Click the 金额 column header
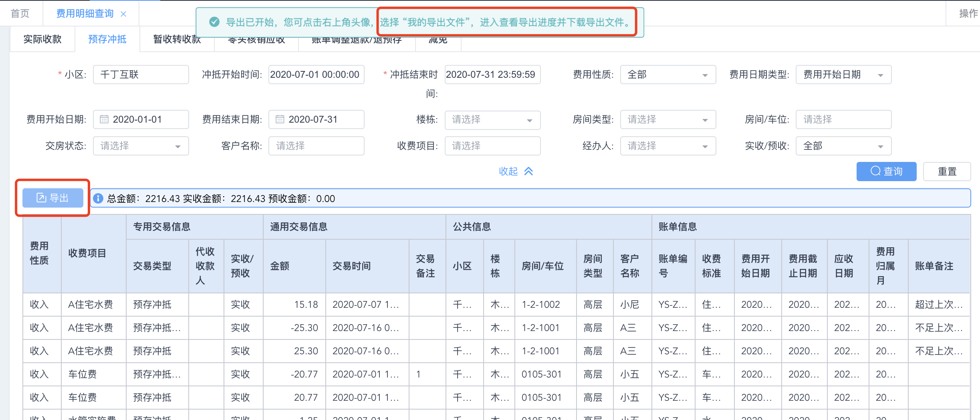Viewport: 980px width, 420px height. click(294, 266)
